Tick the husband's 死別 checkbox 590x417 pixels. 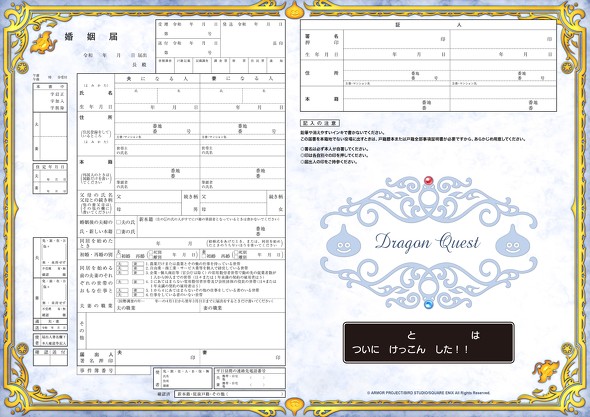coord(151,253)
